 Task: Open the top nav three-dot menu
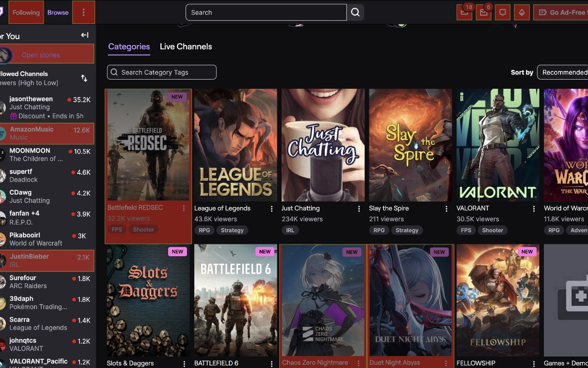(x=84, y=12)
